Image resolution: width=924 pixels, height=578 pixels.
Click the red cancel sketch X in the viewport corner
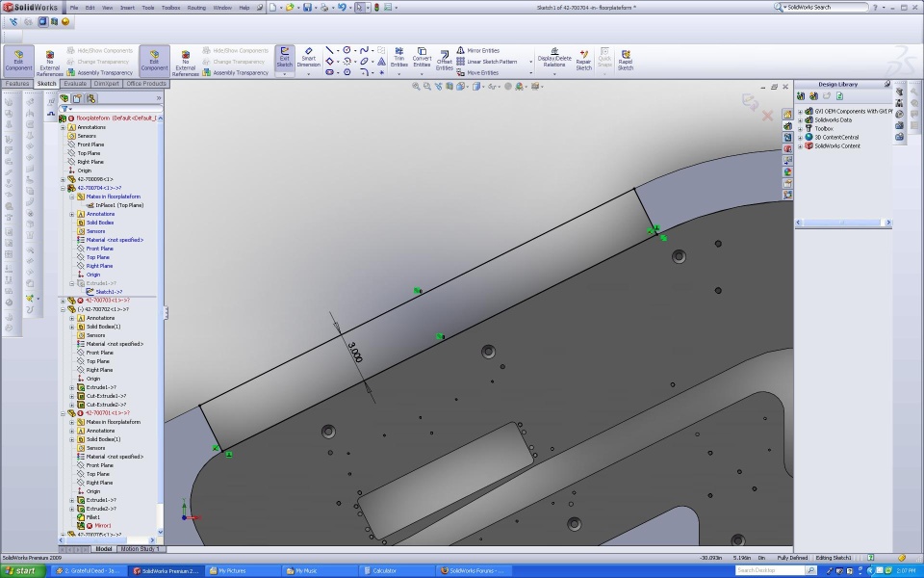(767, 116)
